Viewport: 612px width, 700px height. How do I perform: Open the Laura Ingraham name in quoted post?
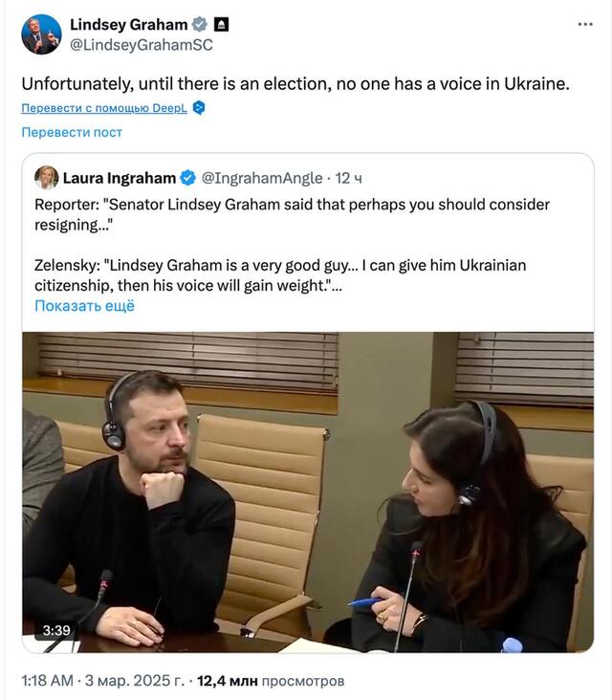pyautogui.click(x=120, y=178)
